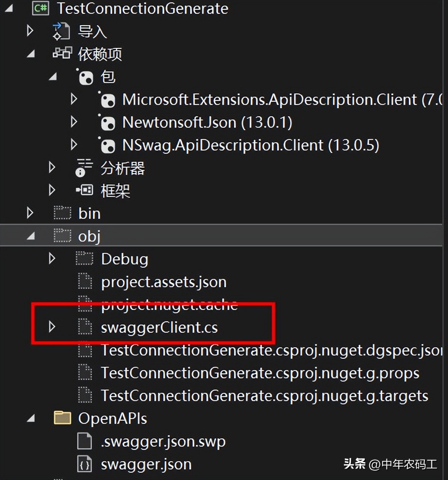Expand the Debug folder
Screen dimensions: 448x480
pyautogui.click(x=52, y=258)
